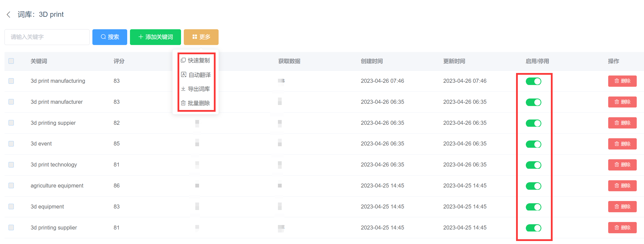Viewport: 644px width, 244px height.
Task: Select 导出词库 from the dropdown menu
Action: pyautogui.click(x=196, y=89)
